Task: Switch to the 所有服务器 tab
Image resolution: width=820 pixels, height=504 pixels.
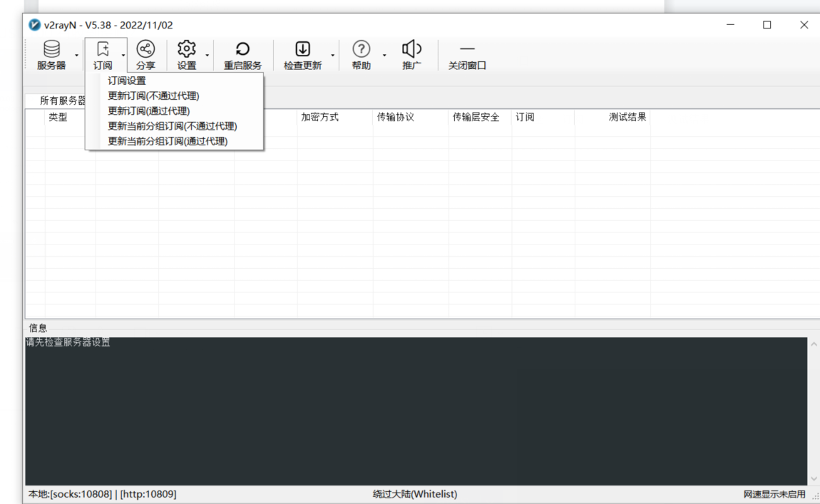Action: pyautogui.click(x=62, y=101)
